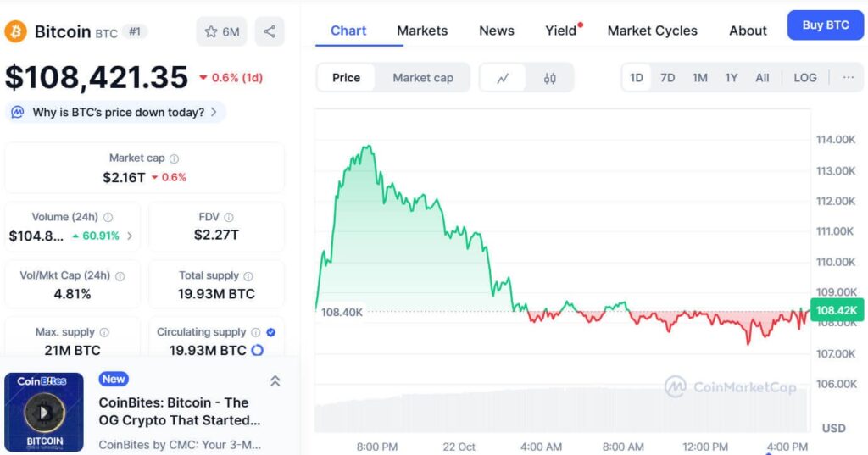Image resolution: width=868 pixels, height=455 pixels.
Task: Click the info icon next to FDV
Action: [229, 218]
